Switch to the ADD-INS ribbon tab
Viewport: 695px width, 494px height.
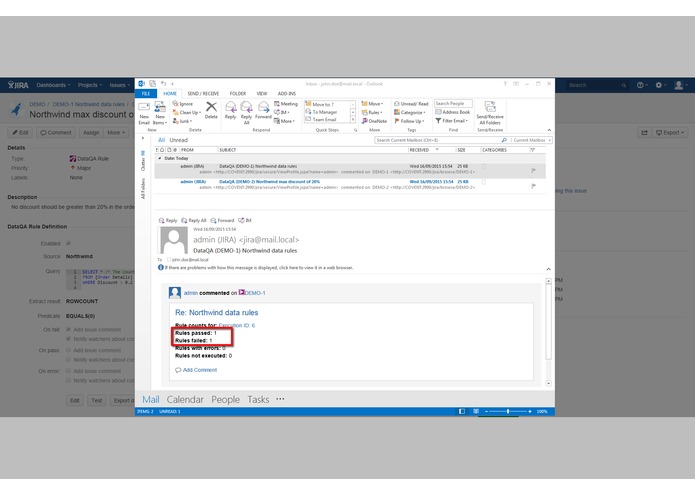click(287, 93)
